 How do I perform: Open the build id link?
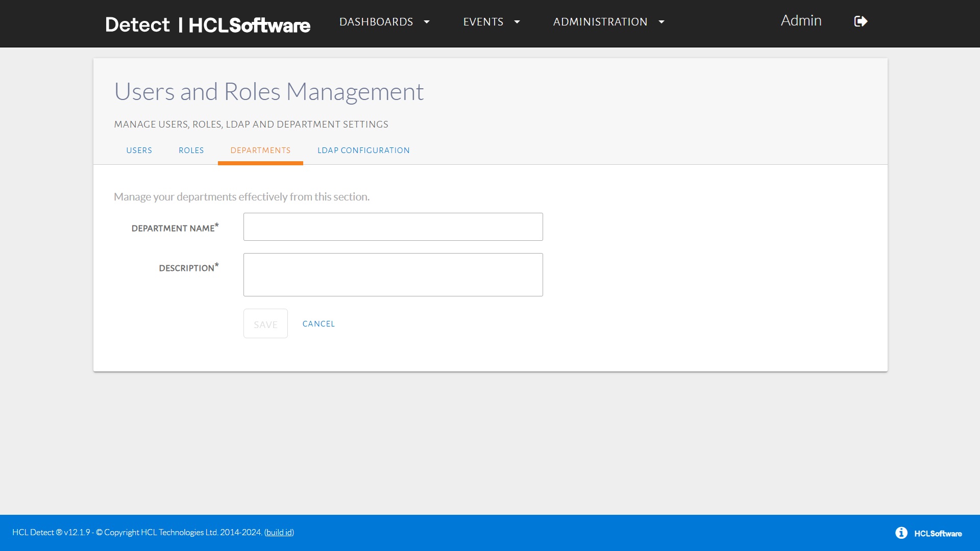(x=279, y=532)
